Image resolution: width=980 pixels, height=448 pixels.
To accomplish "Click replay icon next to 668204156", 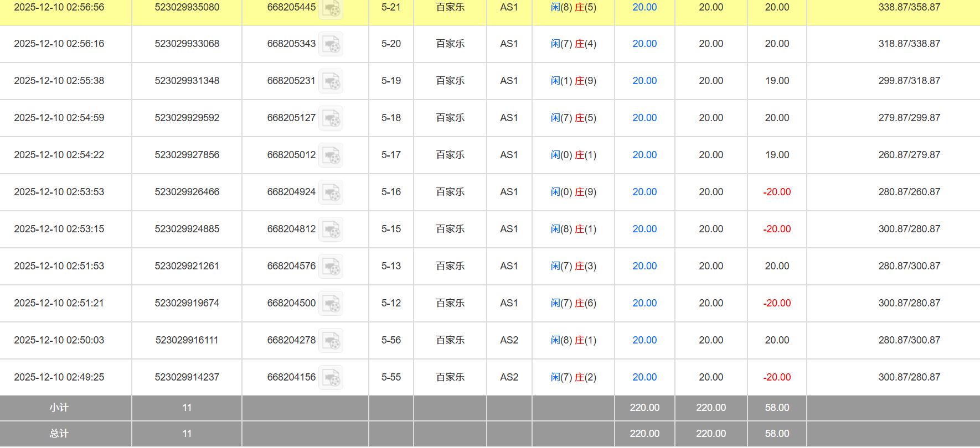I will coord(331,378).
